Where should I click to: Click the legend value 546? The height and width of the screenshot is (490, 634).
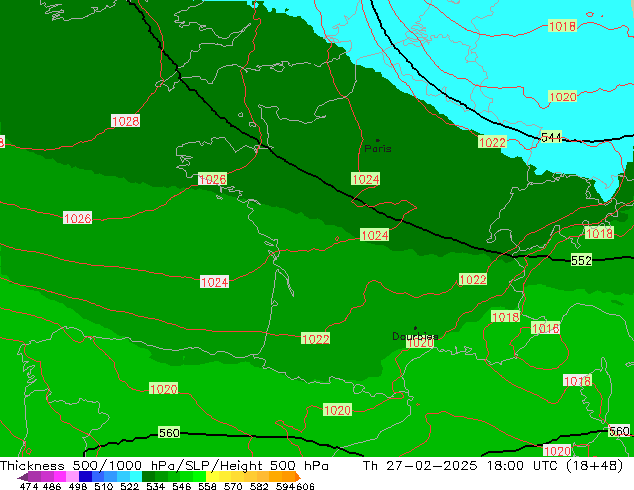pos(182,486)
